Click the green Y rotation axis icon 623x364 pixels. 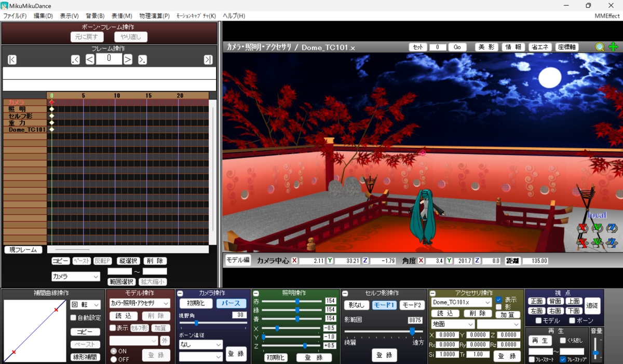[598, 228]
